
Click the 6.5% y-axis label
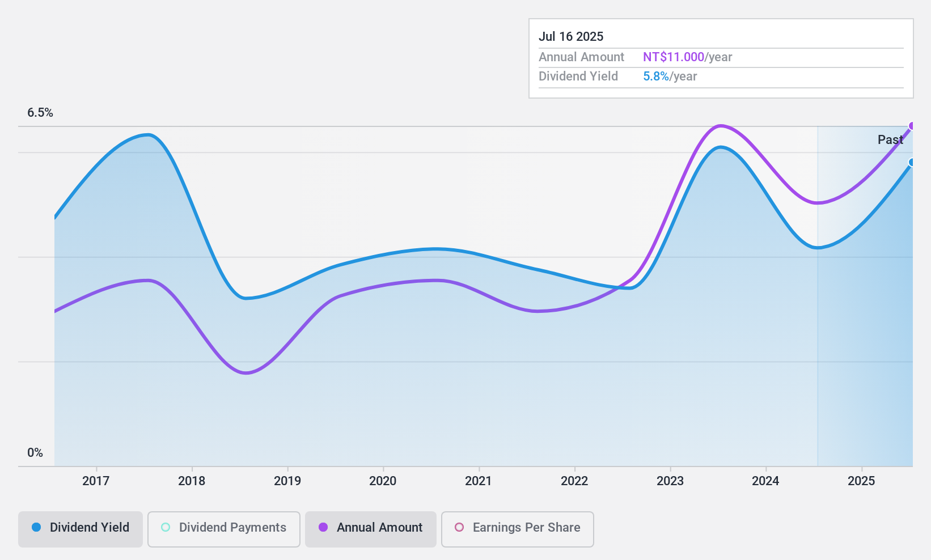(x=40, y=113)
